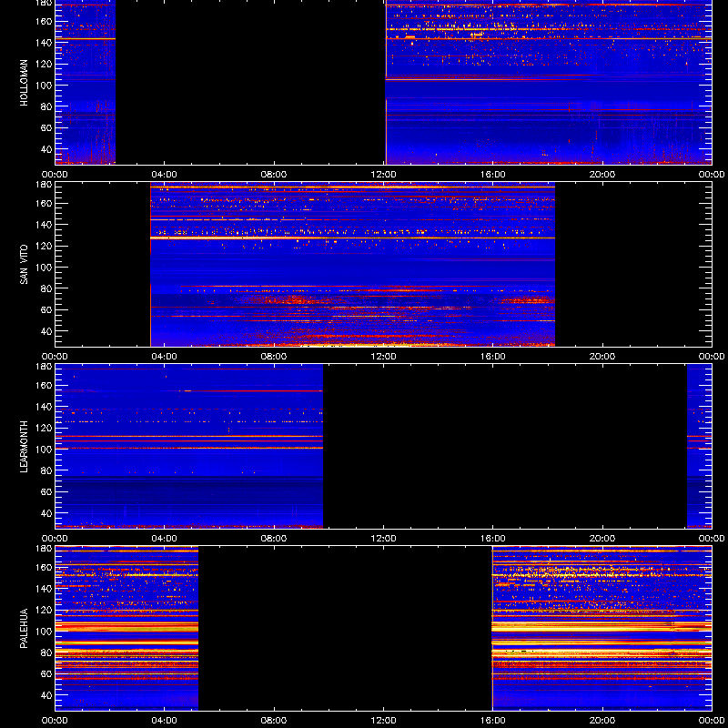Select the 04:00 time label below Learmonth panel
The image size is (728, 728).
[x=165, y=539]
